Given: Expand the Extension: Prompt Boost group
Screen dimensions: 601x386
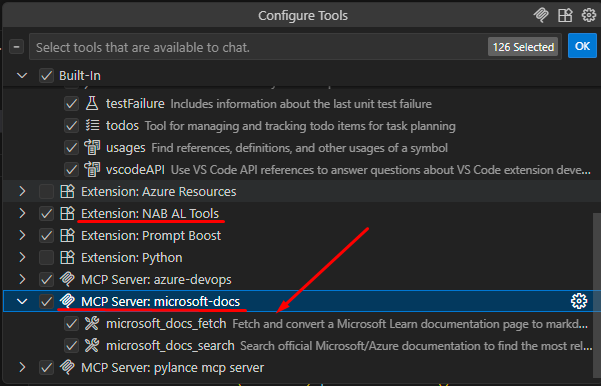Looking at the screenshot, I should pos(22,235).
